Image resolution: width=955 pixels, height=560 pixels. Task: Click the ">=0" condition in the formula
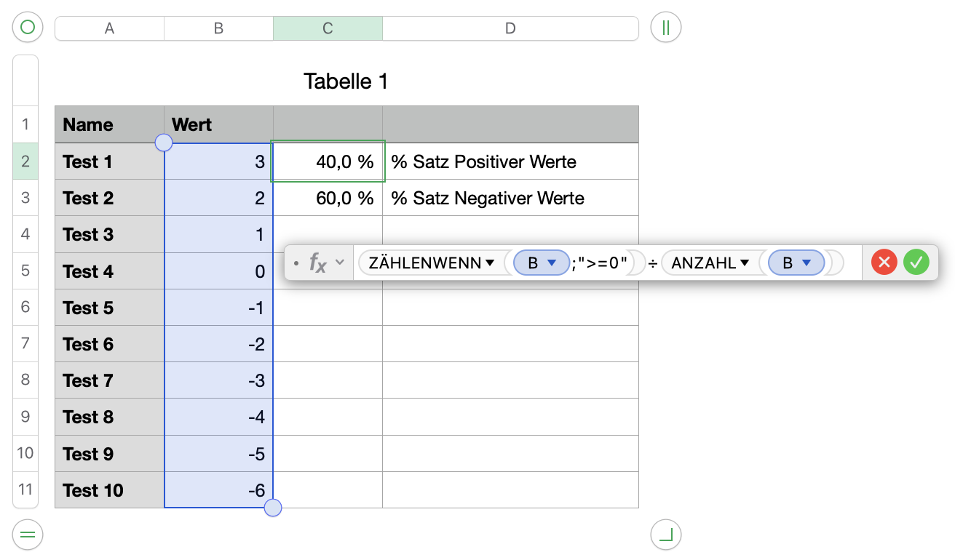click(602, 263)
